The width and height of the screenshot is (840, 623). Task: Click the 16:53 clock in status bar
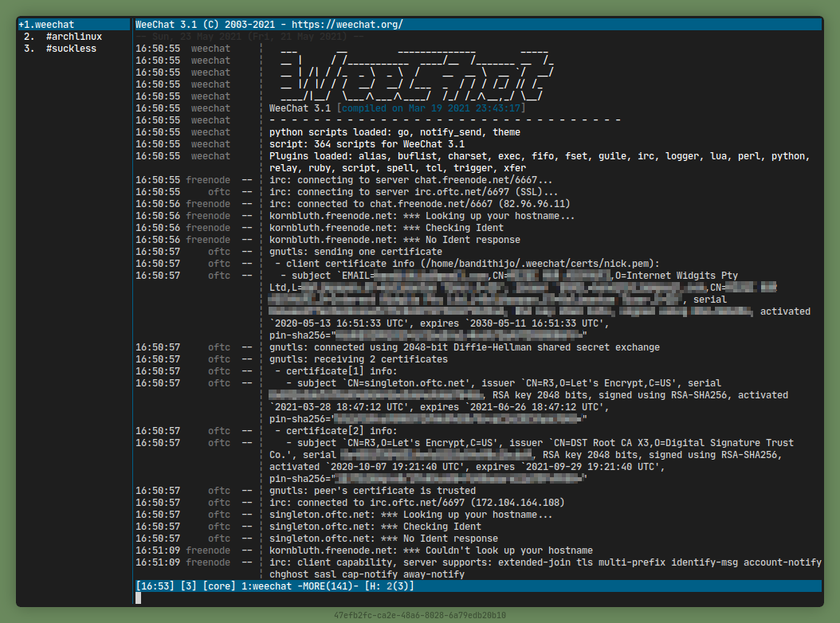[151, 586]
